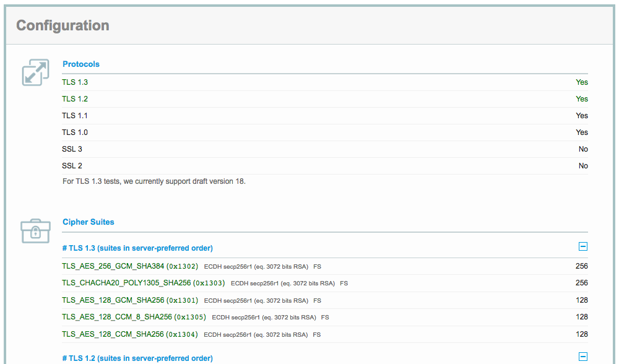Image resolution: width=619 pixels, height=364 pixels.
Task: Select the SSL 3 protocol row
Action: (x=325, y=149)
